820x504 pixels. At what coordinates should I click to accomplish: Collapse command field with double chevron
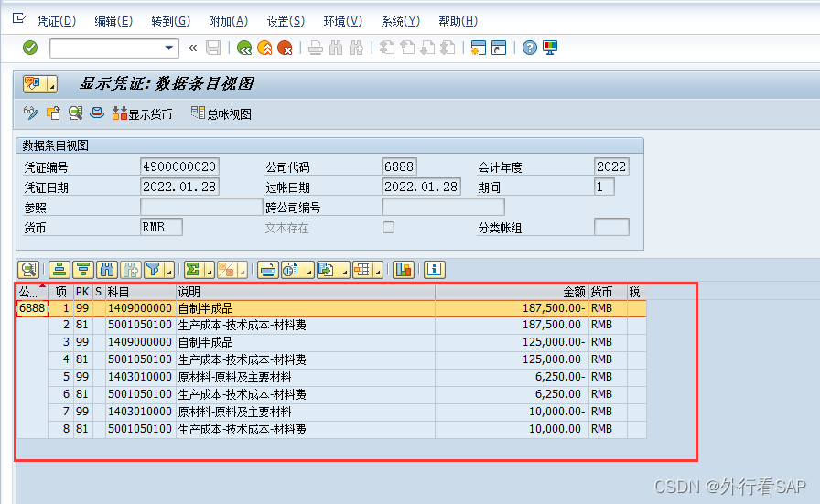[192, 48]
